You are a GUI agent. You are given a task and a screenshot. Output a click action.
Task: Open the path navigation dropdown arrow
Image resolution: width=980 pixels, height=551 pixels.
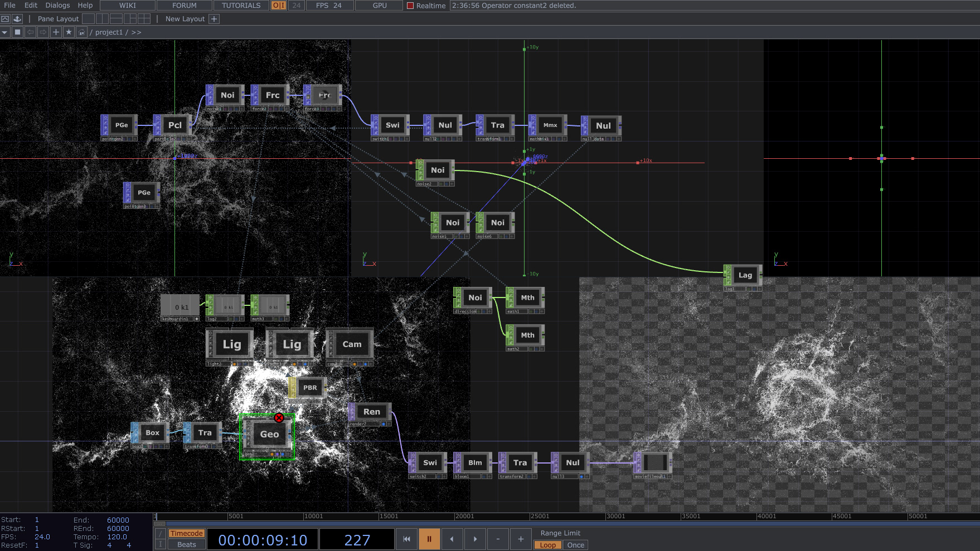coord(4,32)
